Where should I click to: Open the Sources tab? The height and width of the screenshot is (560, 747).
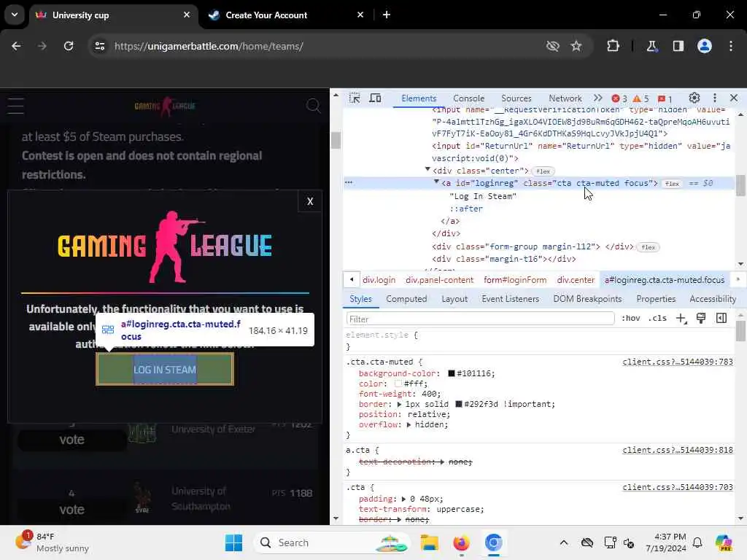tap(516, 98)
